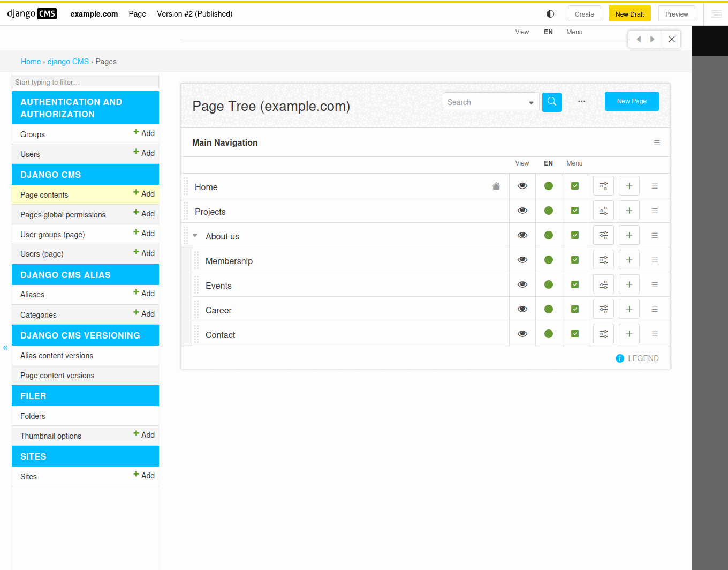Screen dimensions: 728x570
Task: Collapse the admin sidebar with double chevron
Action: click(x=5, y=348)
